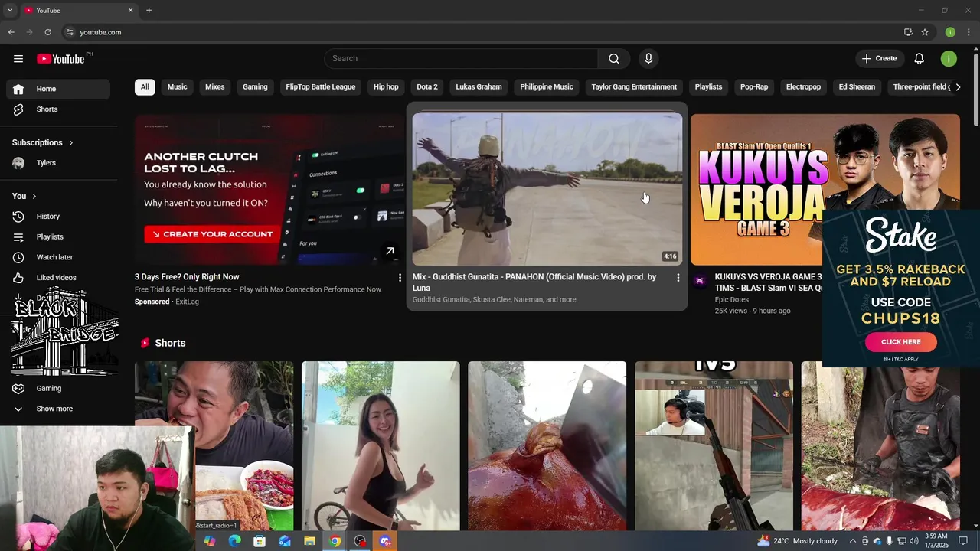Click the Epic Dotes channel name
980x551 pixels.
732,300
